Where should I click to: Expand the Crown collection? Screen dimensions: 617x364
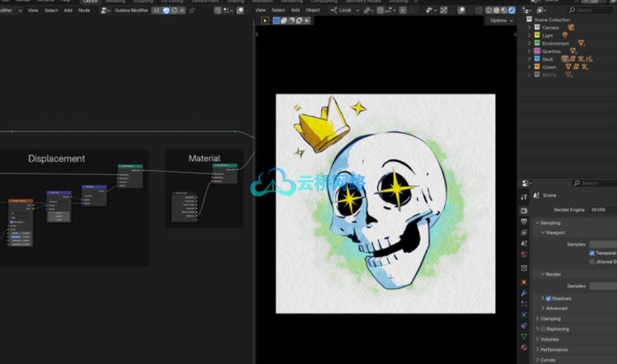point(529,67)
